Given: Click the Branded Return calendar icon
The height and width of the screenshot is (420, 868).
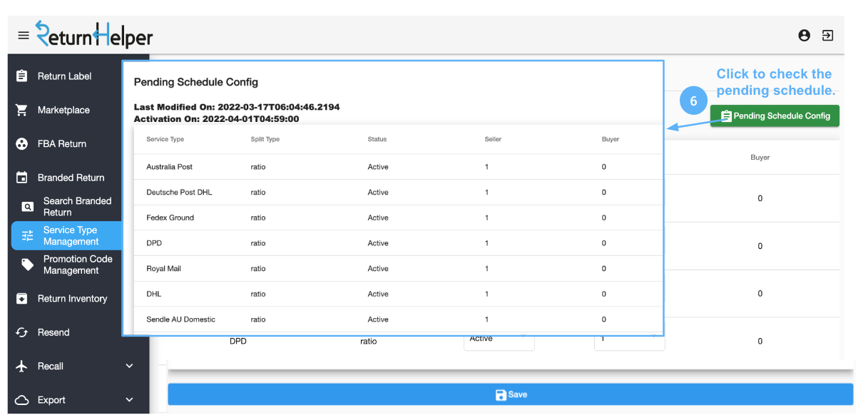Looking at the screenshot, I should pos(22,178).
